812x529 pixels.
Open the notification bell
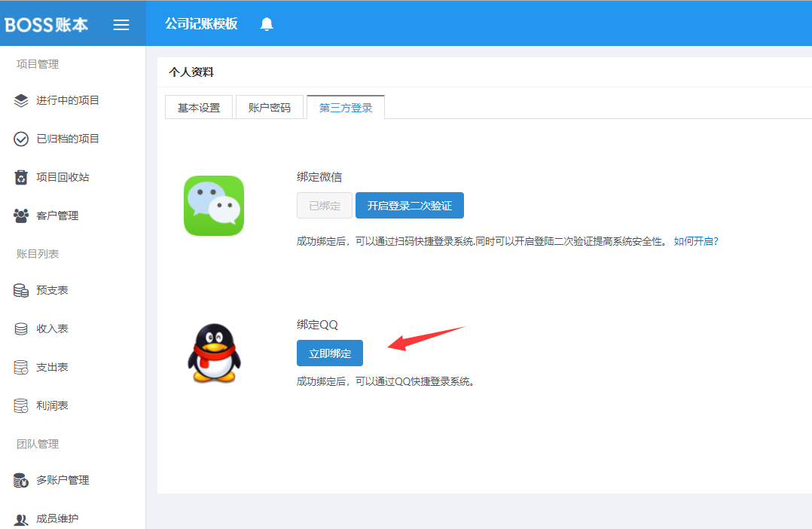(267, 24)
